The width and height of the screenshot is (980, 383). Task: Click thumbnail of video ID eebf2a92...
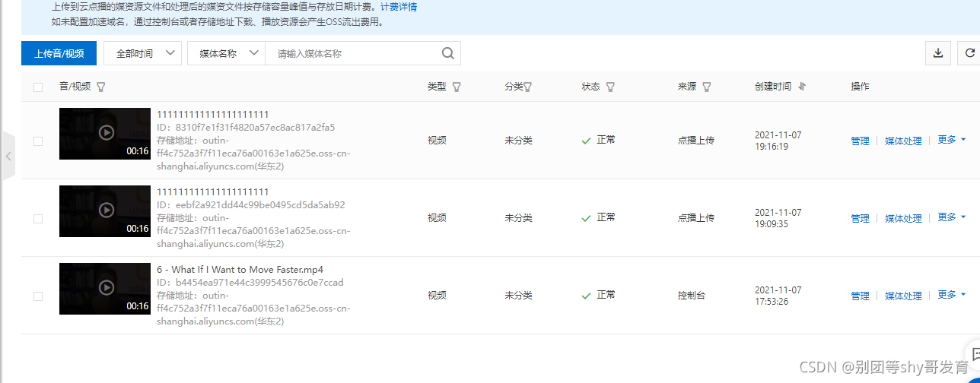click(x=105, y=211)
